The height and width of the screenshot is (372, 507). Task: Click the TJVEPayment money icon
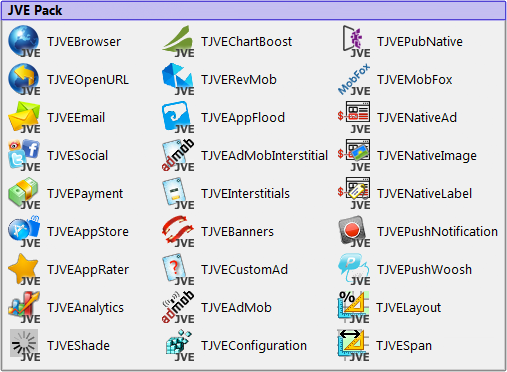pyautogui.click(x=24, y=193)
